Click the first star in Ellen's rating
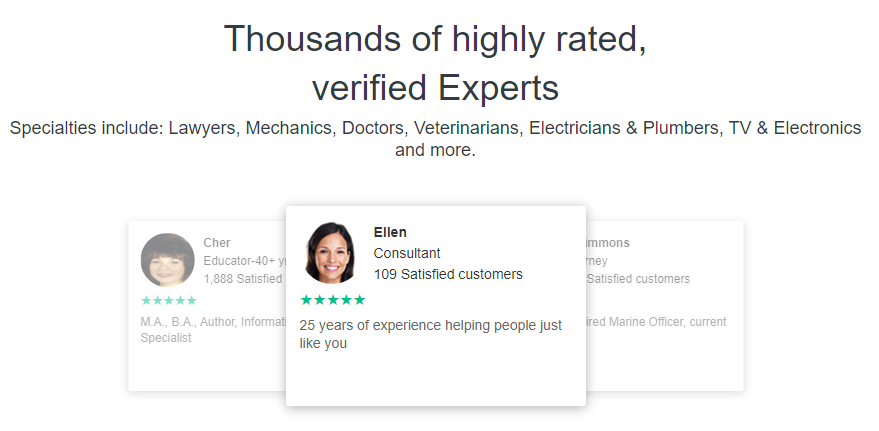The width and height of the screenshot is (879, 431). coord(306,300)
